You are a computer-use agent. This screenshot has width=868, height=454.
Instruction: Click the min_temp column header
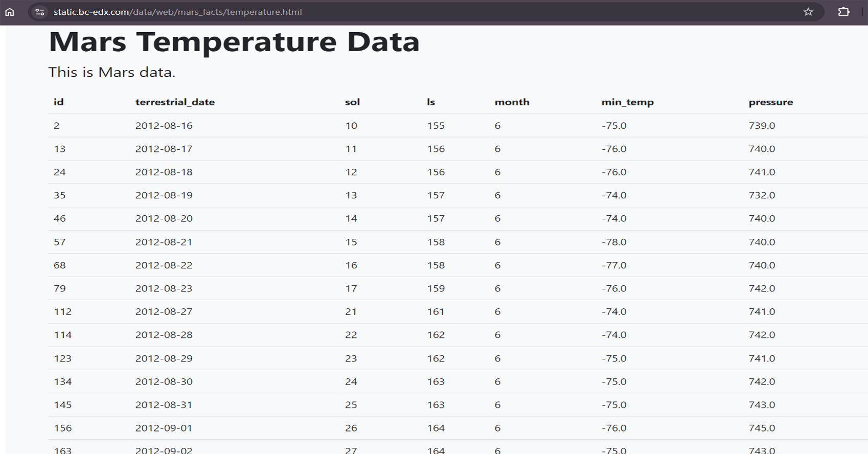coord(627,102)
